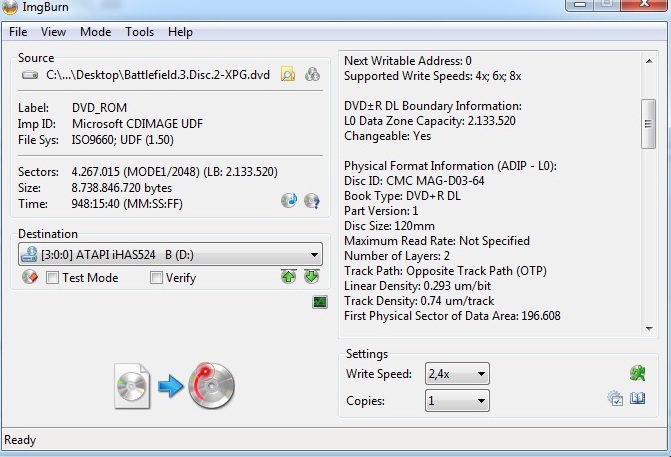Open advanced settings gear checklist icon
The width and height of the screenshot is (671, 457).
tap(615, 398)
